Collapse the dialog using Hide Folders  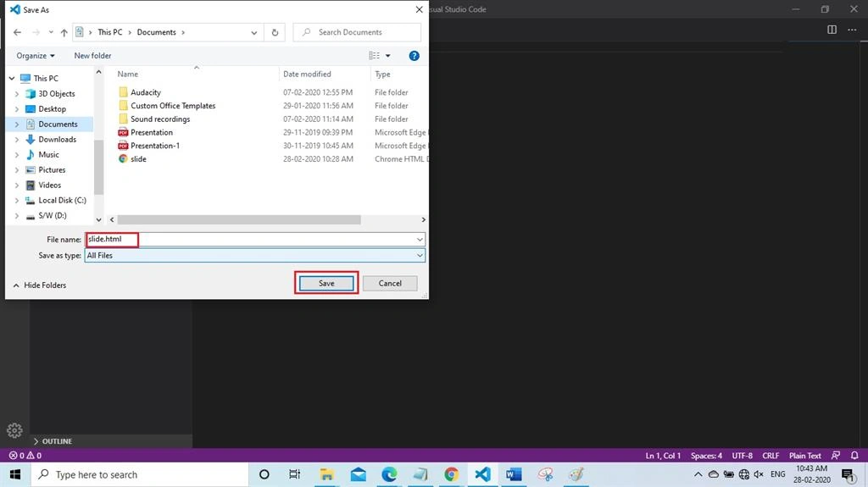coord(39,285)
